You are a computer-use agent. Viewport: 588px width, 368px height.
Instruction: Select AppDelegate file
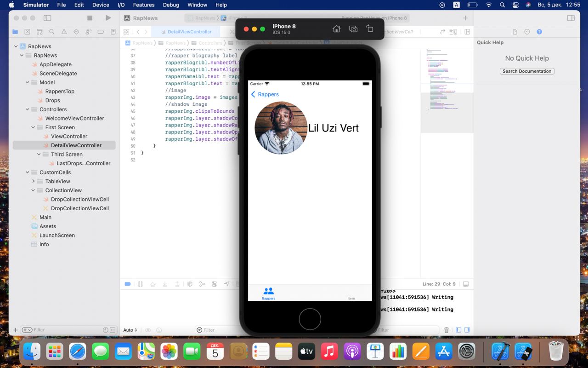tap(56, 64)
